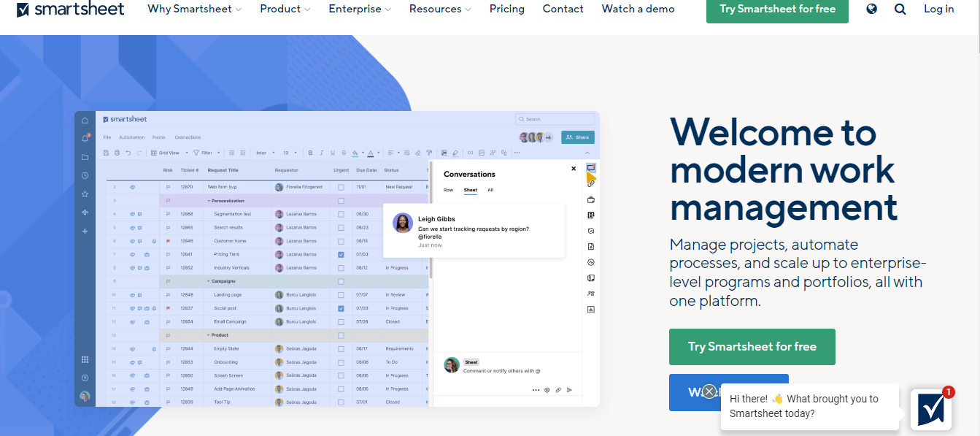Open the Browse folder icon in sidebar
This screenshot has width=980, height=436.
(x=85, y=157)
